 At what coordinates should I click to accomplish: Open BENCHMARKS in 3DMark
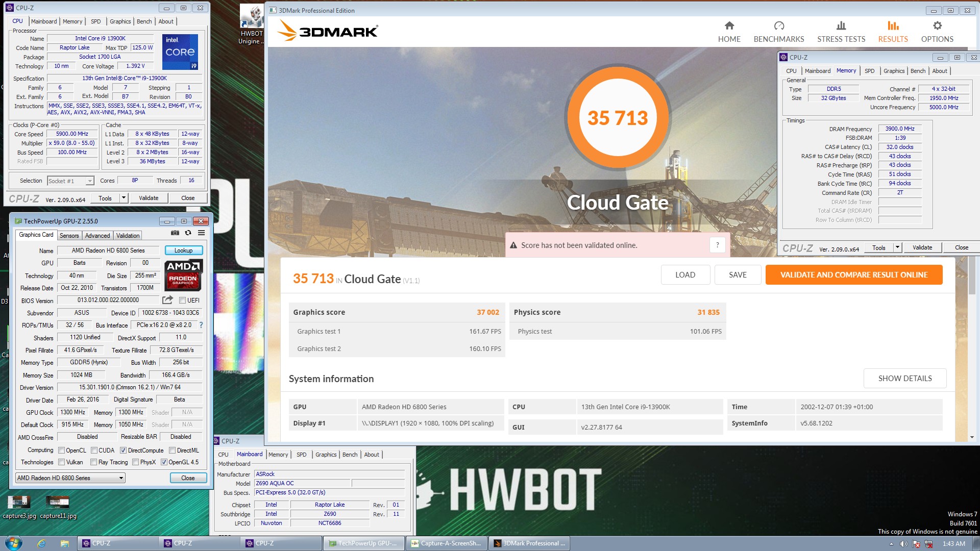[779, 32]
